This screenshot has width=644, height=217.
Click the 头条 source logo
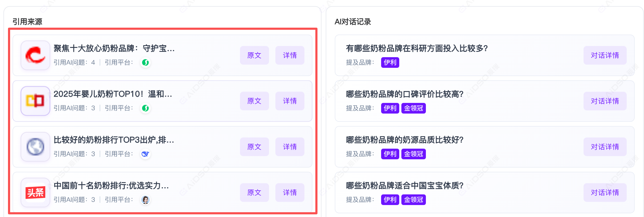[x=35, y=193]
